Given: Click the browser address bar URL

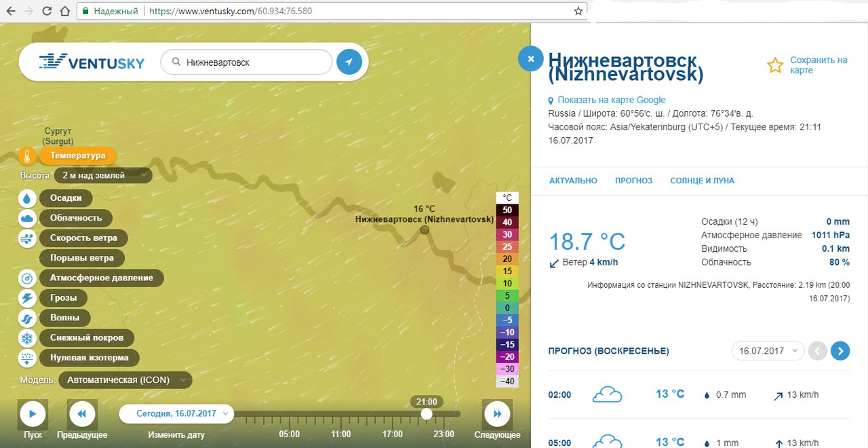Looking at the screenshot, I should 231,12.
